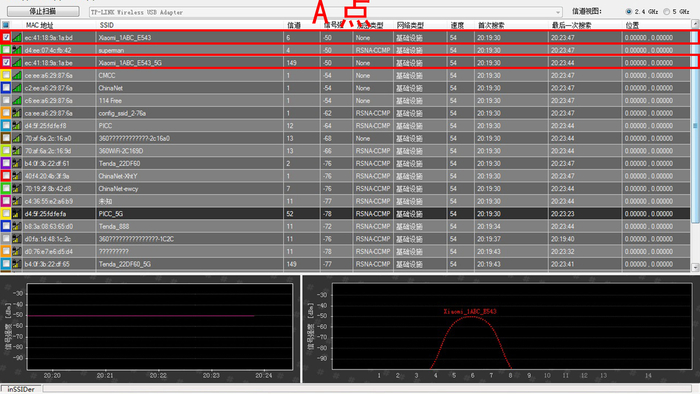
Task: Check the superman network checkbox
Action: click(x=6, y=50)
